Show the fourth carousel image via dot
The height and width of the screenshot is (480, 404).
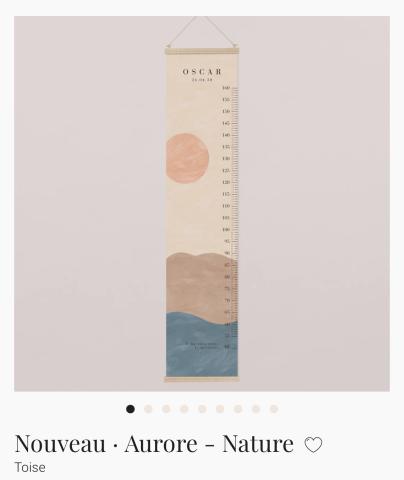point(184,409)
